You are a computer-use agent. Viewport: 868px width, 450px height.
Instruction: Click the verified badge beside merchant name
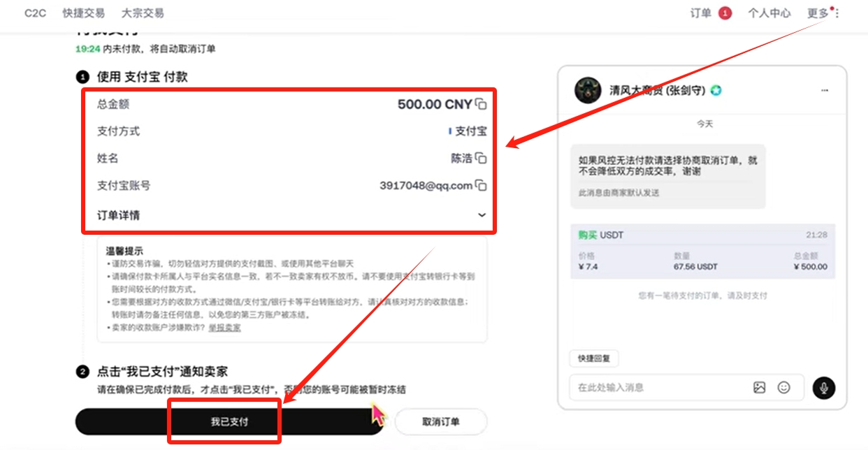tap(716, 90)
